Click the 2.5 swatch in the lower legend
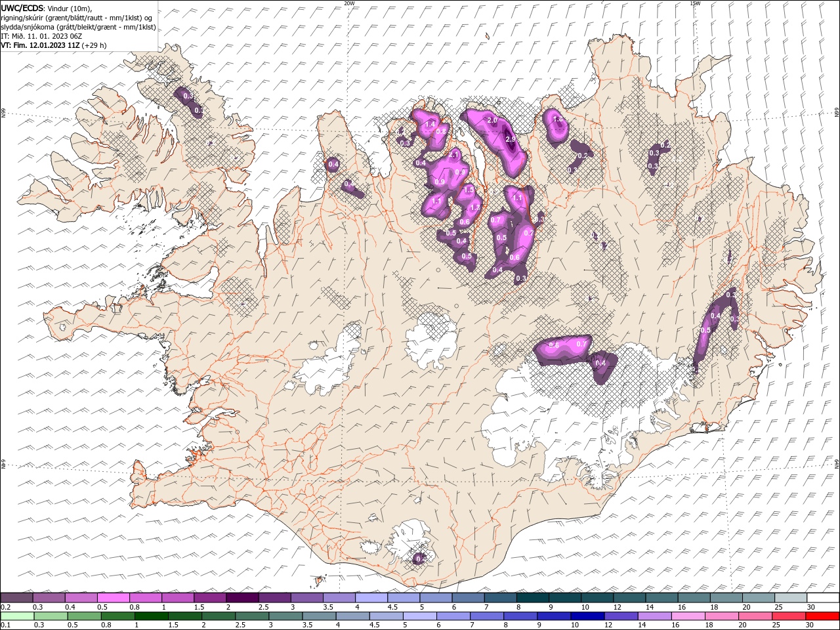This screenshot has width=840, height=630. (x=253, y=616)
